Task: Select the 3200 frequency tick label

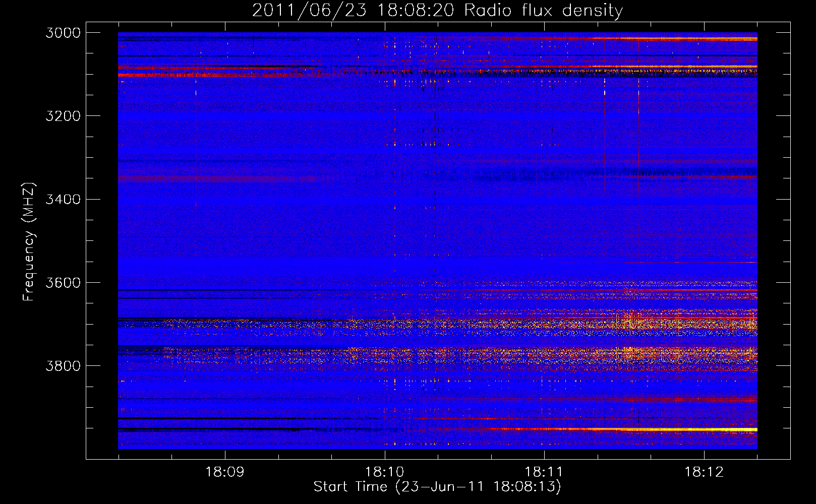Action: click(x=63, y=116)
